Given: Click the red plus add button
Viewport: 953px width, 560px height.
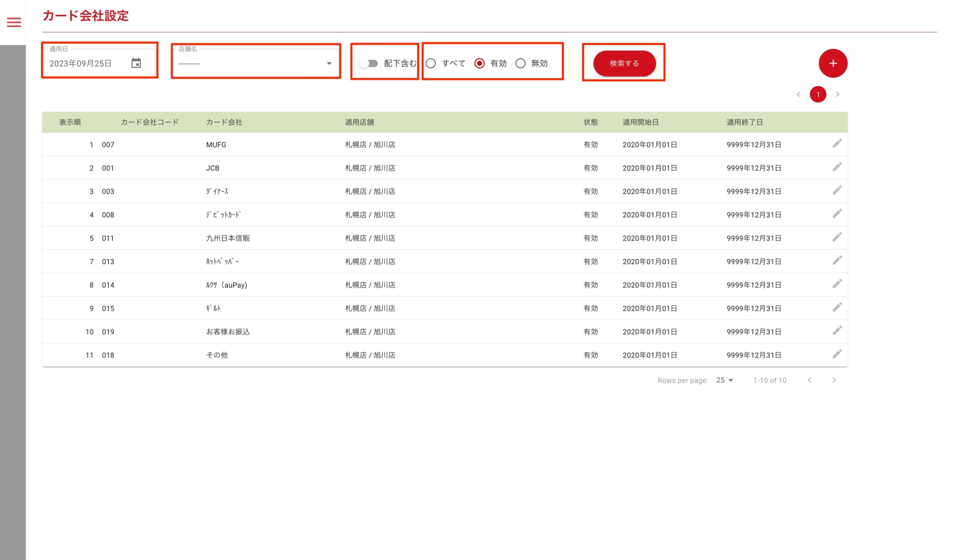Looking at the screenshot, I should click(833, 63).
